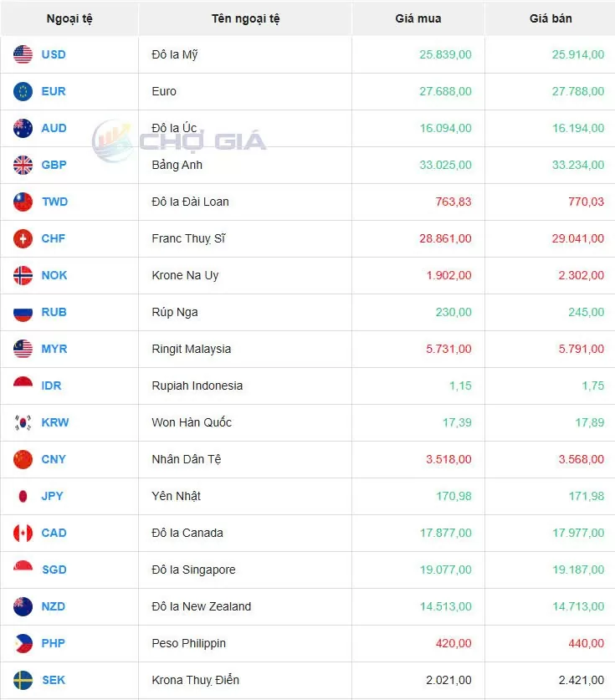
Task: Click the European Union flag icon
Action: [23, 92]
